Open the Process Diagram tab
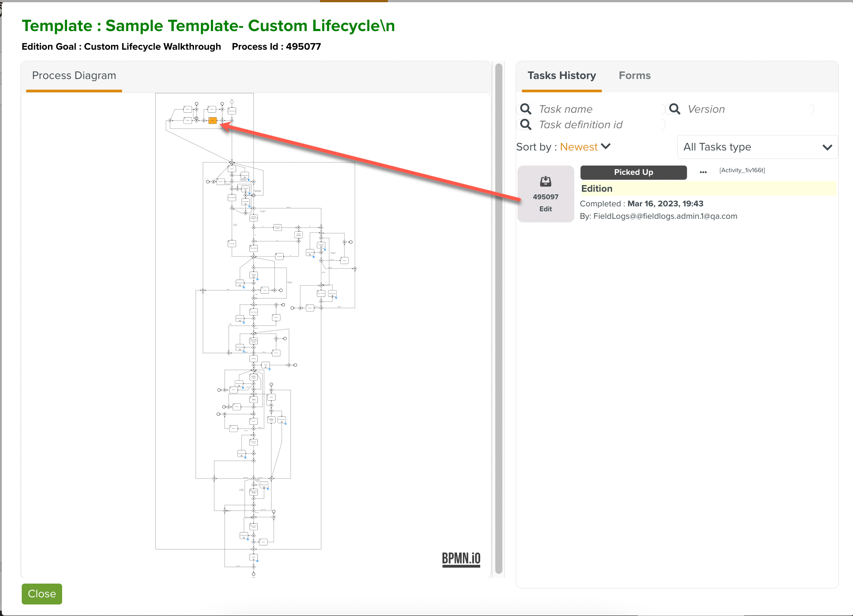Viewport: 853px width, 616px height. 74,75
